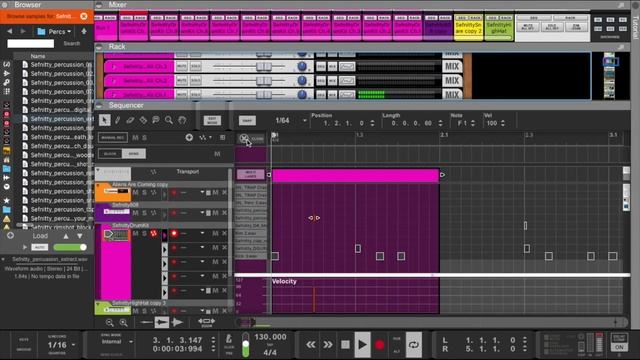Click the zoom out magnifier below the track list
This screenshot has width=640, height=360.
click(109, 322)
